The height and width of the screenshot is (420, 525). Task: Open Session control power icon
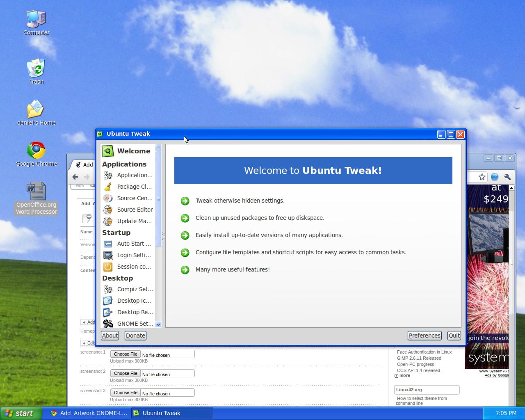pyautogui.click(x=108, y=267)
